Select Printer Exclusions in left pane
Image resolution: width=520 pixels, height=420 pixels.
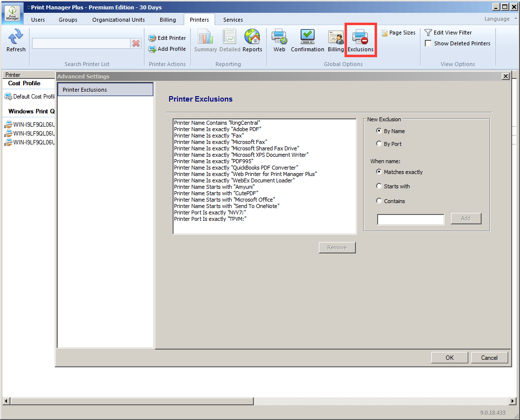[105, 90]
